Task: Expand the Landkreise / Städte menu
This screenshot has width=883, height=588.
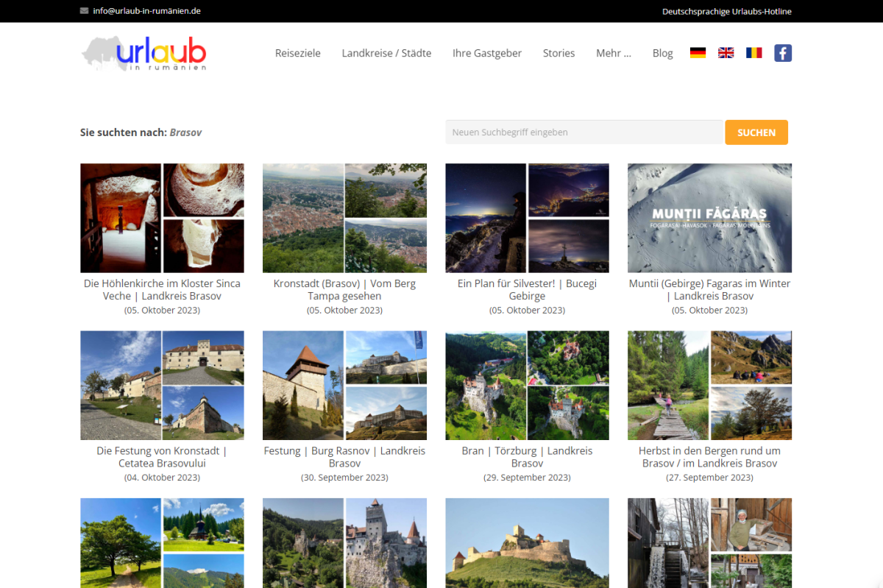Action: tap(386, 53)
